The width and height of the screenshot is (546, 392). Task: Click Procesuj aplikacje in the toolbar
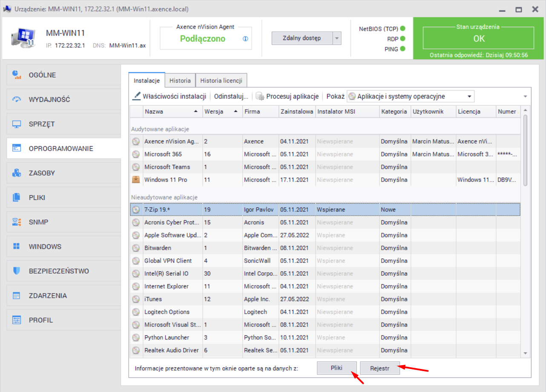[287, 96]
